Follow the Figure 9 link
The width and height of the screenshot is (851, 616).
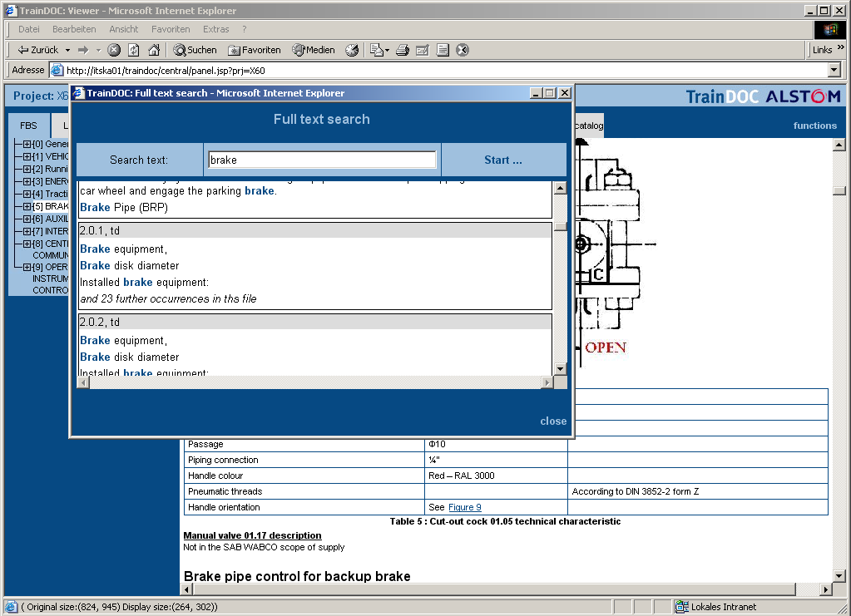point(464,507)
